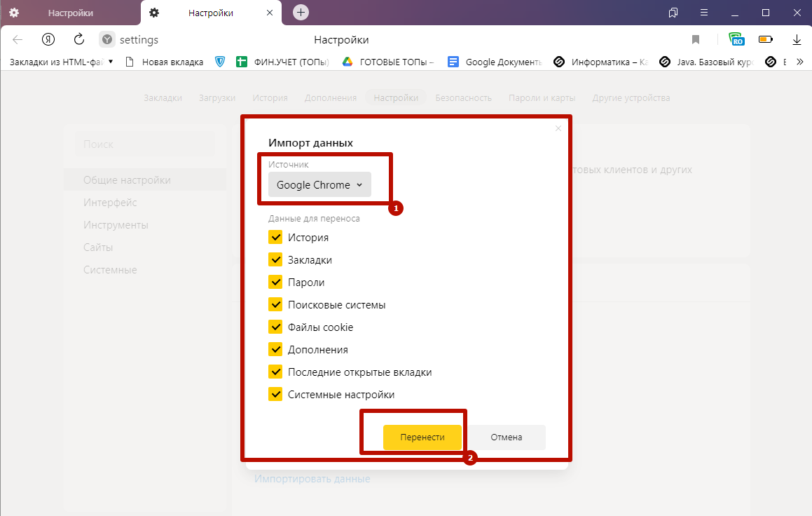Screen dimensions: 812x516
Task: Click the bookmark flag icon in address bar
Action: pyautogui.click(x=696, y=39)
